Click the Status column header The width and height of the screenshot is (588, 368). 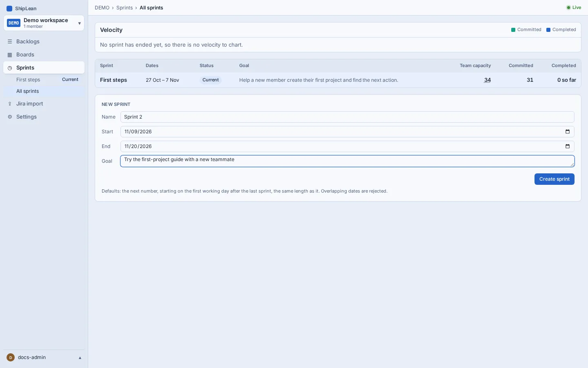click(x=207, y=66)
